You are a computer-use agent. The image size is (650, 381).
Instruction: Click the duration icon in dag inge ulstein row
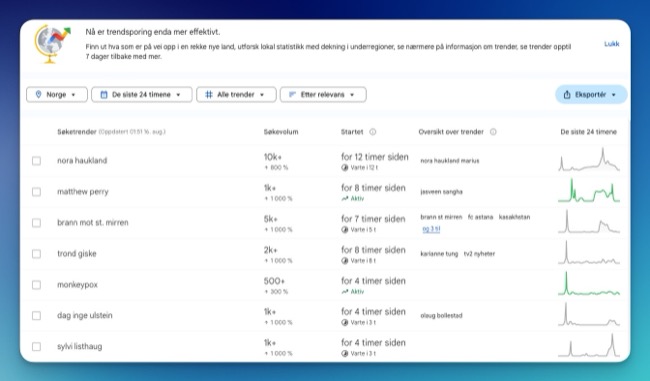344,323
